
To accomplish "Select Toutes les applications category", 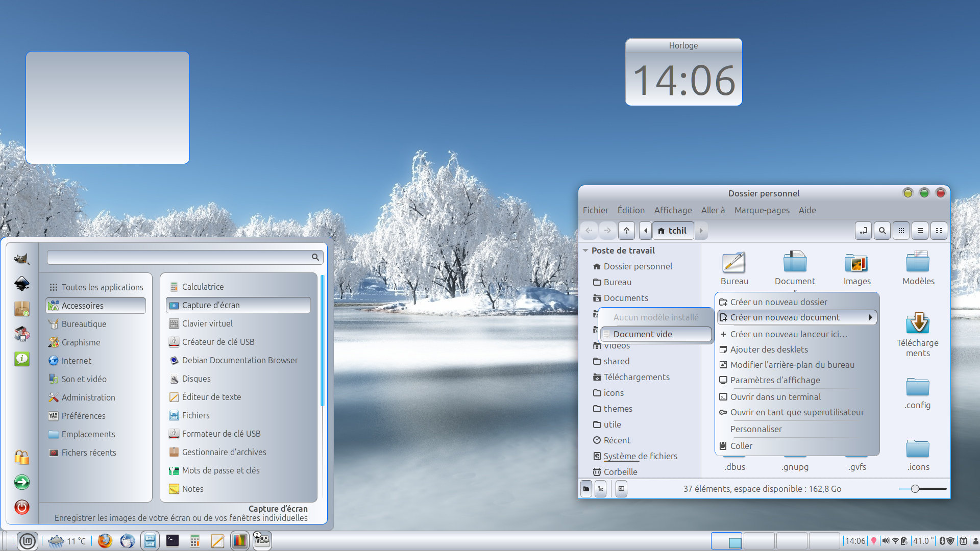I will click(x=96, y=287).
